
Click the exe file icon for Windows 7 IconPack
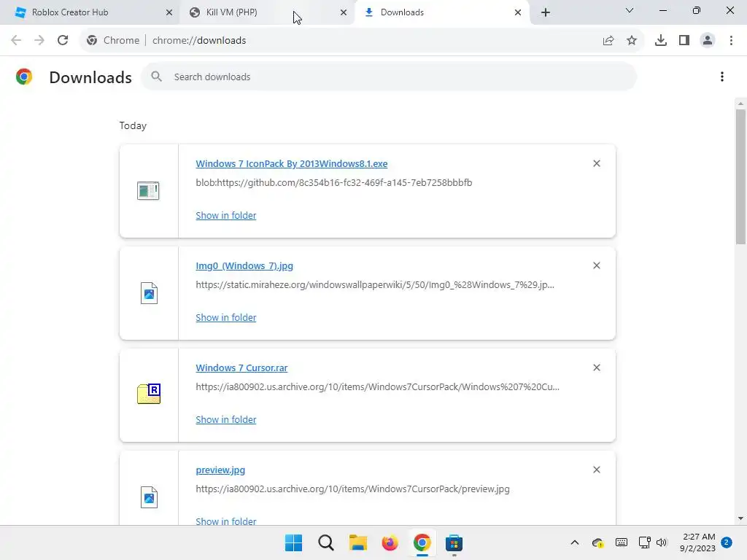(x=148, y=191)
